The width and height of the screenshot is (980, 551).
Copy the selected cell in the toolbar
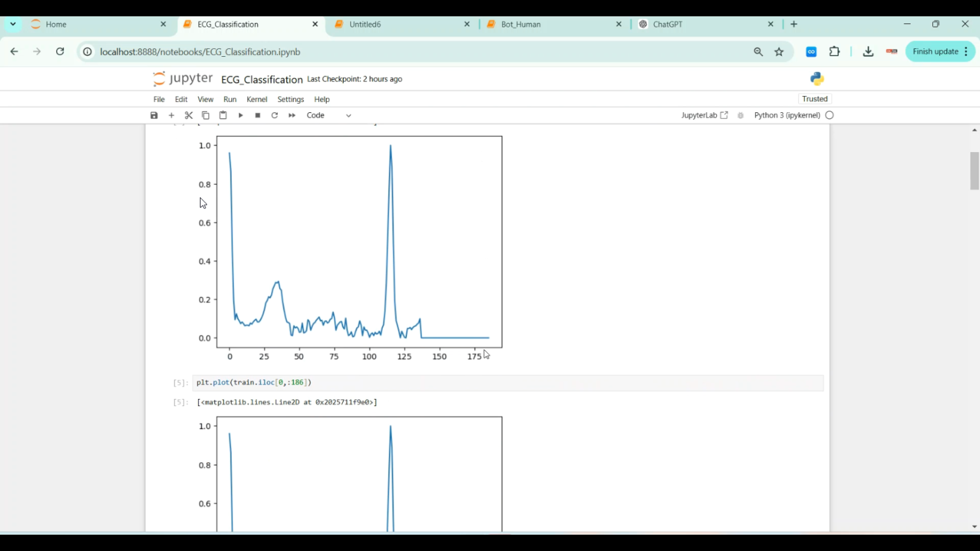pyautogui.click(x=206, y=116)
